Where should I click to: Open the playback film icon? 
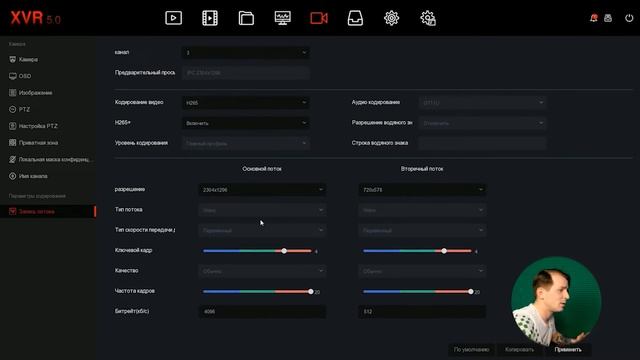(x=210, y=18)
